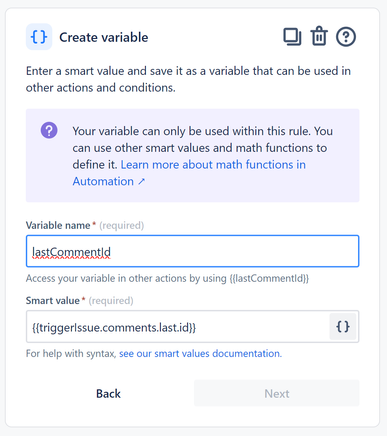Select the Create variable heading text
Viewport: 387px width, 436px height.
(104, 37)
